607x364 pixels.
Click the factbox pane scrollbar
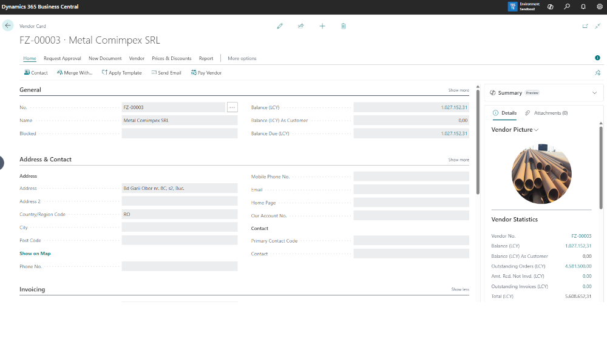[601, 167]
